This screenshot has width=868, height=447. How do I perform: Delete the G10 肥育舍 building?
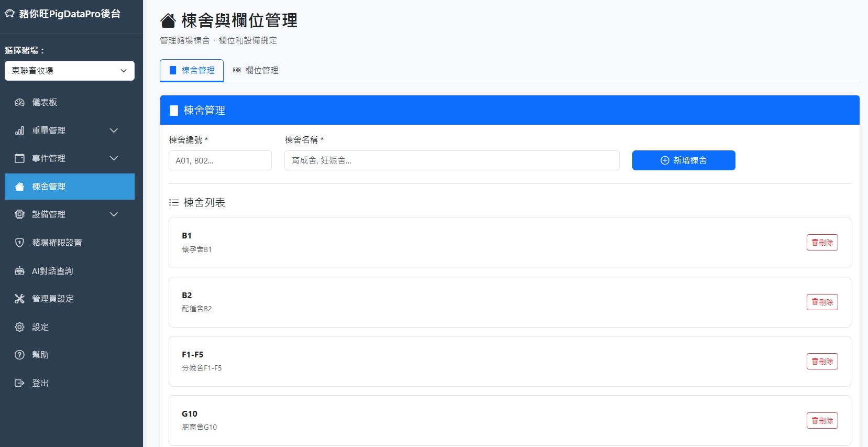coord(822,420)
